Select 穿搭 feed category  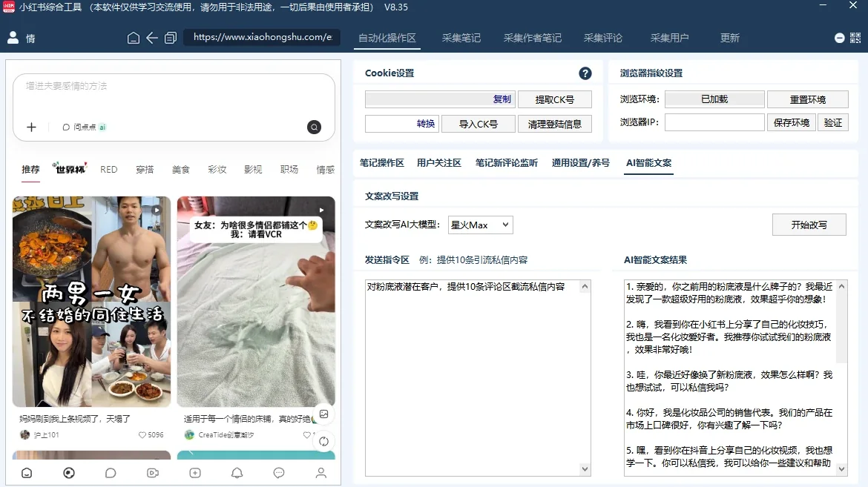pos(145,169)
